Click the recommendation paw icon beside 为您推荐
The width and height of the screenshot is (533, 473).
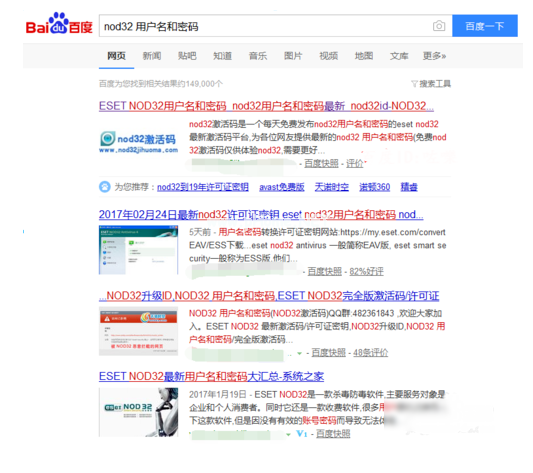coord(105,187)
